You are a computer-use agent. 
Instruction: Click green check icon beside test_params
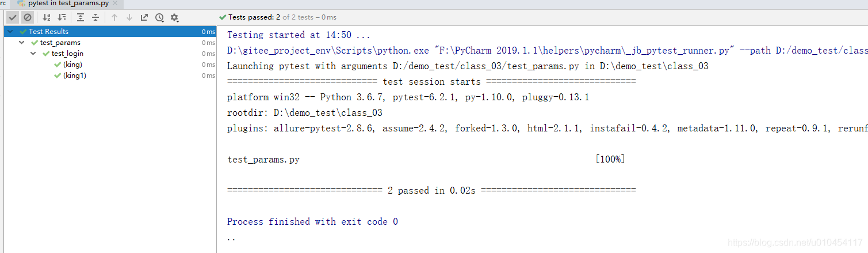click(x=35, y=43)
